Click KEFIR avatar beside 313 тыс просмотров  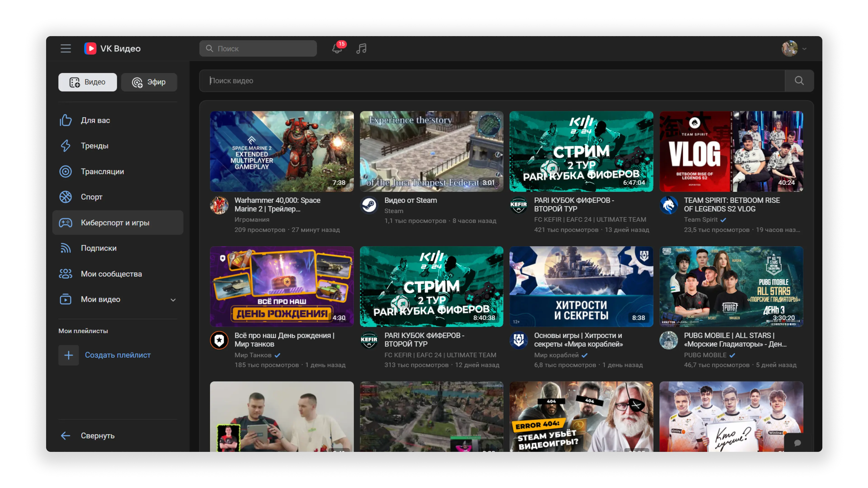click(x=369, y=340)
